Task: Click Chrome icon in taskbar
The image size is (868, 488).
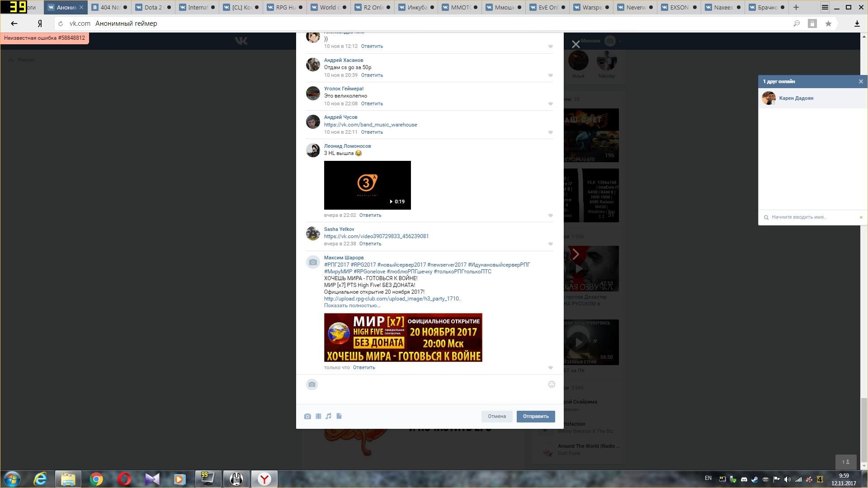Action: coord(96,479)
